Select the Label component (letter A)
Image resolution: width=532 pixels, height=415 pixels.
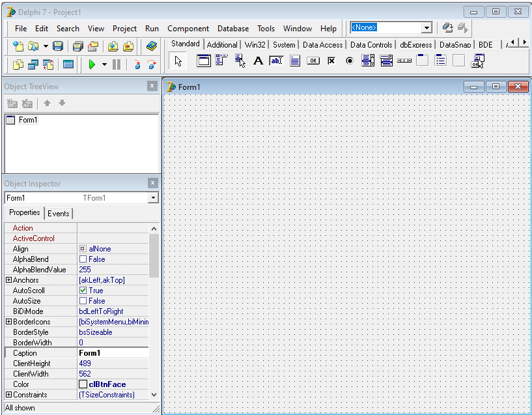(259, 61)
